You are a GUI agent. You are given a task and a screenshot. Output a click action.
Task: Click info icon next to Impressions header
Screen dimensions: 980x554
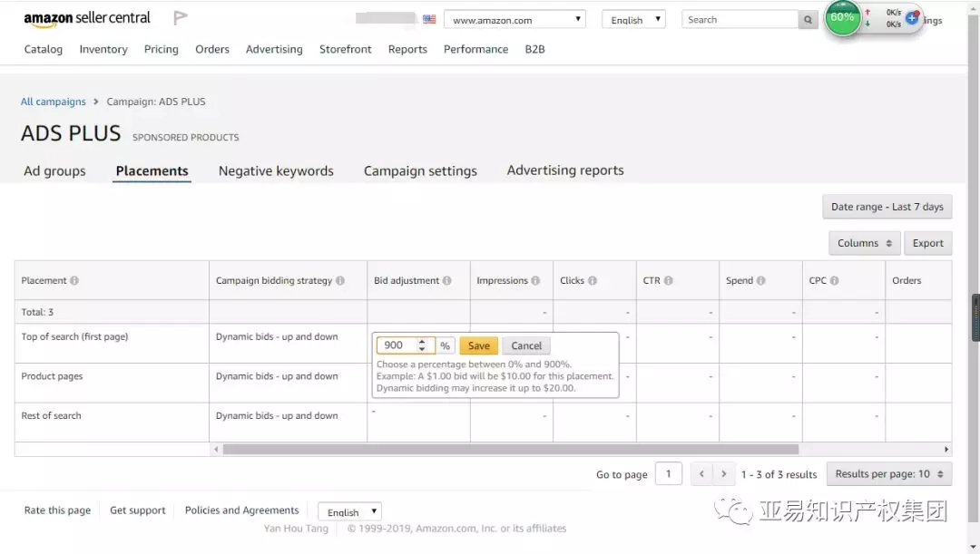(x=535, y=281)
